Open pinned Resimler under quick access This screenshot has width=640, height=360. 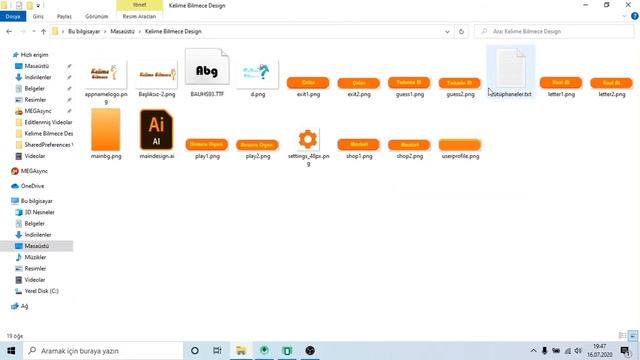pyautogui.click(x=35, y=100)
